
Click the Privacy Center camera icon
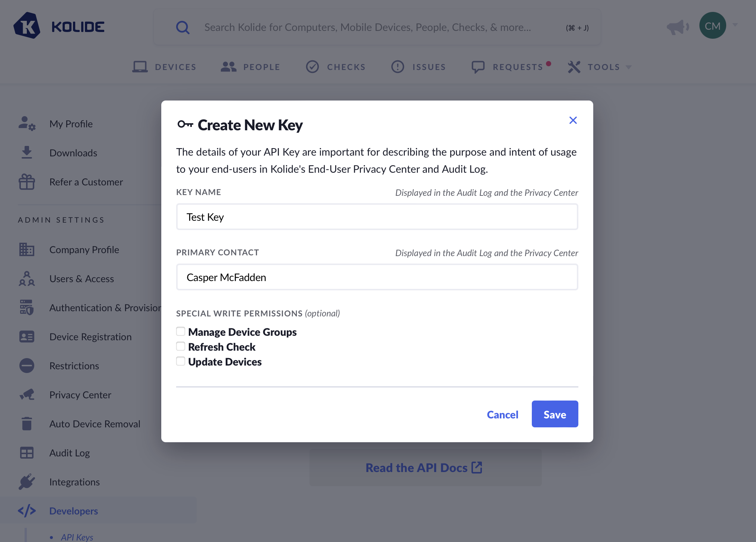coord(27,395)
